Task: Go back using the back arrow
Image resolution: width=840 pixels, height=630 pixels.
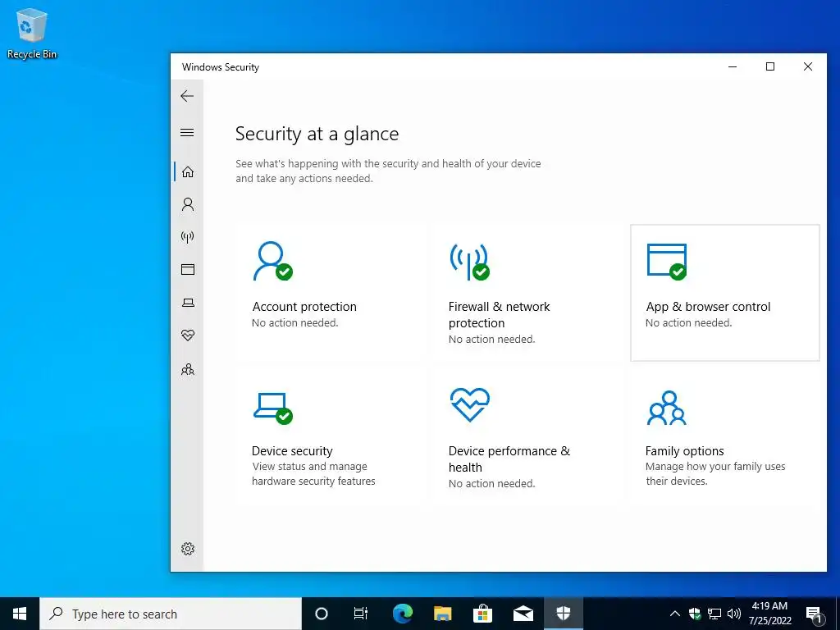Action: point(187,96)
